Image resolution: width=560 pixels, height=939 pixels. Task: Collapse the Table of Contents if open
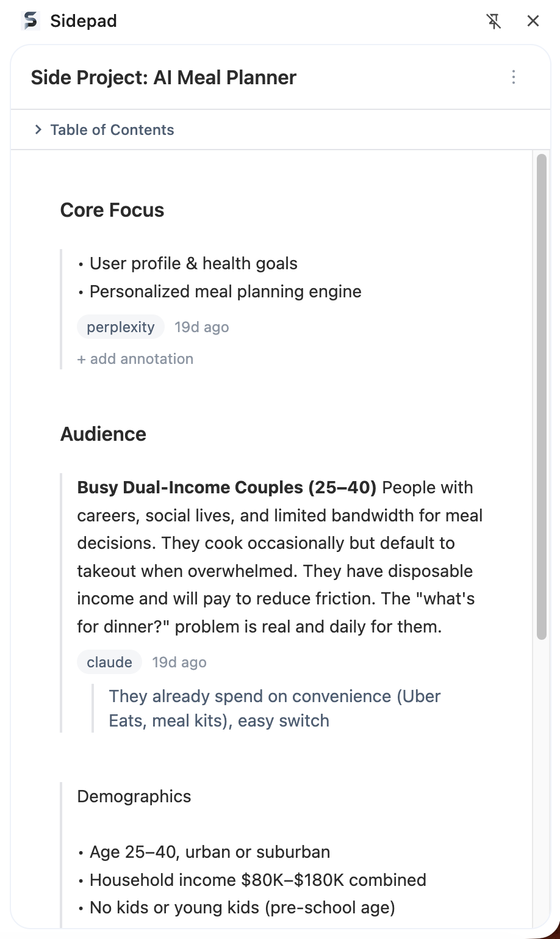[112, 129]
